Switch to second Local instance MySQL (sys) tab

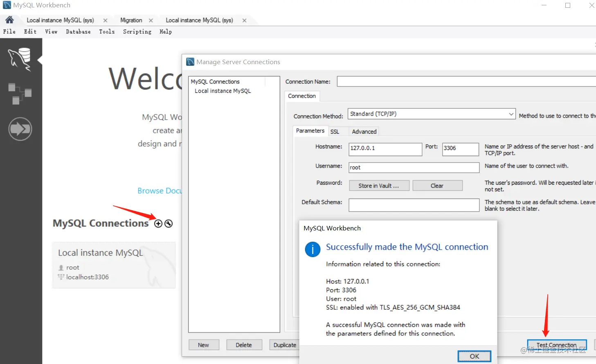click(x=199, y=20)
